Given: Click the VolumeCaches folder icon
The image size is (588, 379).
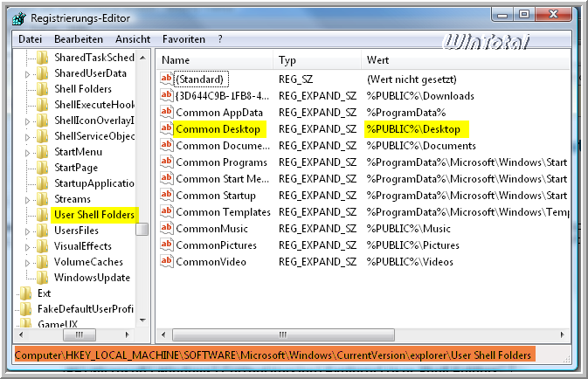Looking at the screenshot, I should pos(43,262).
